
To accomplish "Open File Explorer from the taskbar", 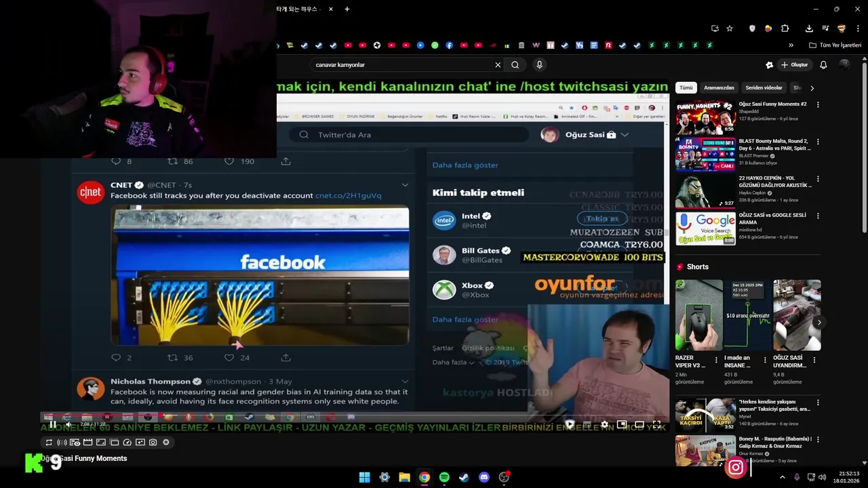I will (404, 477).
